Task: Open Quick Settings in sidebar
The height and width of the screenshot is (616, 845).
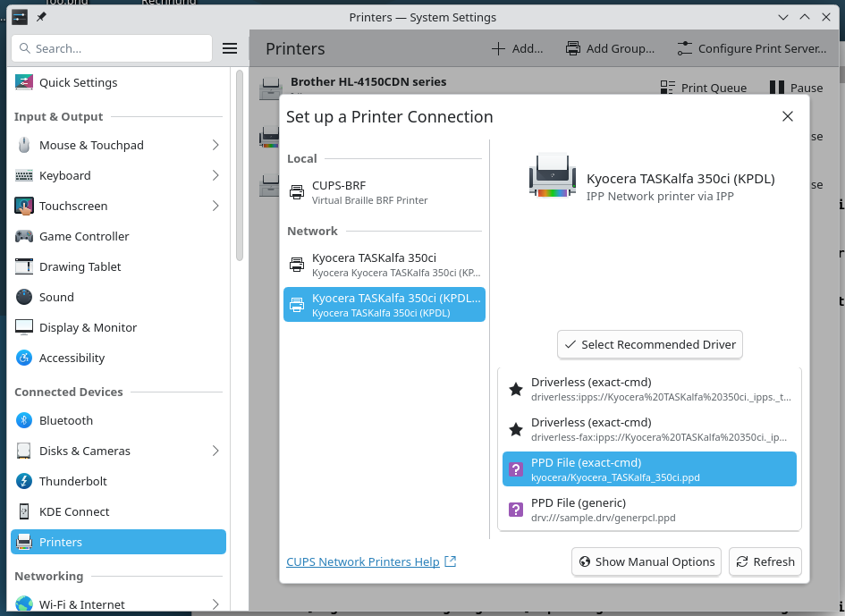Action: [78, 82]
